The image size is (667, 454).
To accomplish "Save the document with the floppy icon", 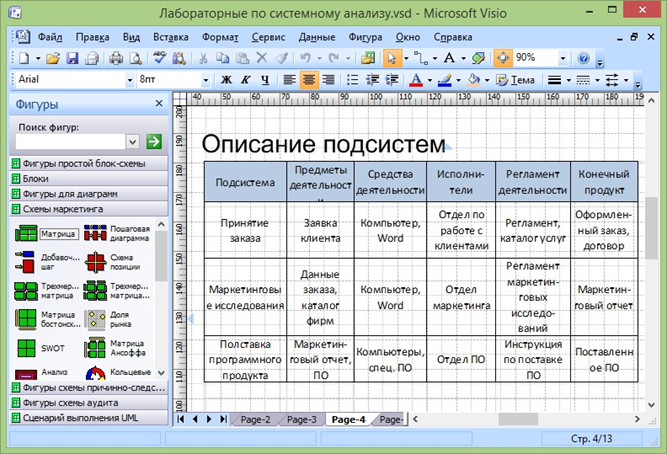I will tap(72, 58).
